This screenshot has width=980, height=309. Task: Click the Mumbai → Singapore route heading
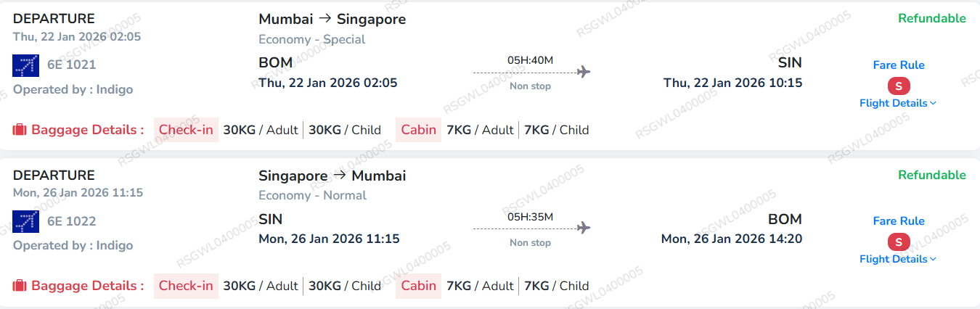coord(332,20)
